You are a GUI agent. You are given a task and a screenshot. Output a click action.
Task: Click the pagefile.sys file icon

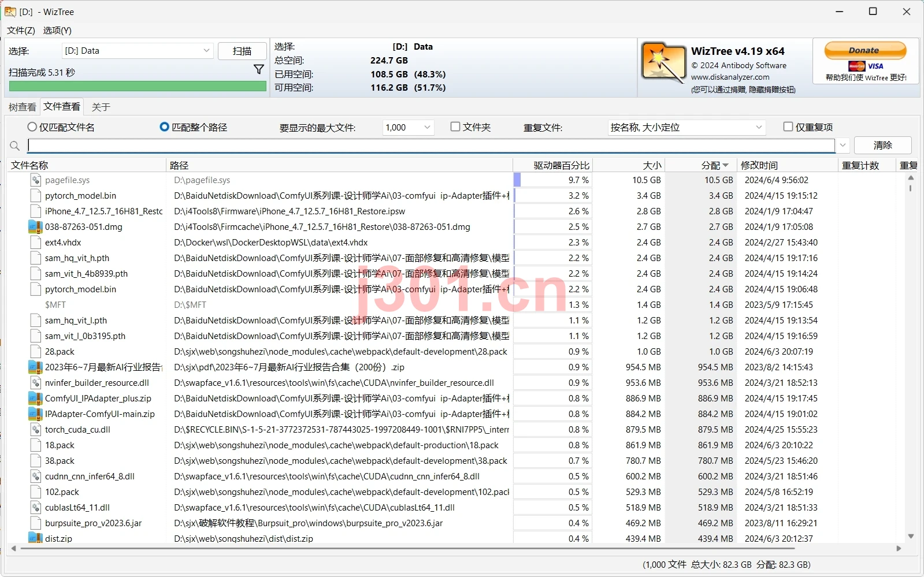pos(35,180)
